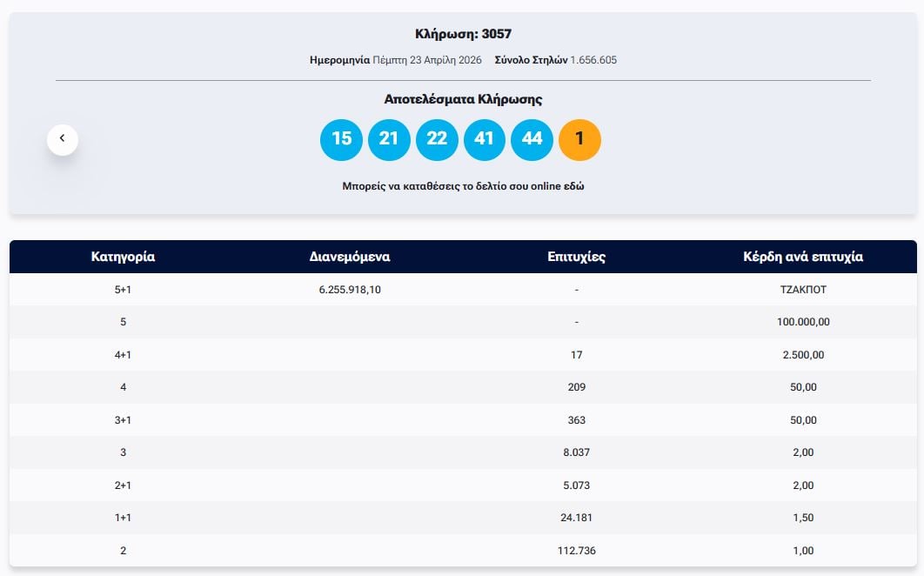Image resolution: width=924 pixels, height=576 pixels.
Task: Click the Διανεμόμενα column header
Action: pos(350,257)
